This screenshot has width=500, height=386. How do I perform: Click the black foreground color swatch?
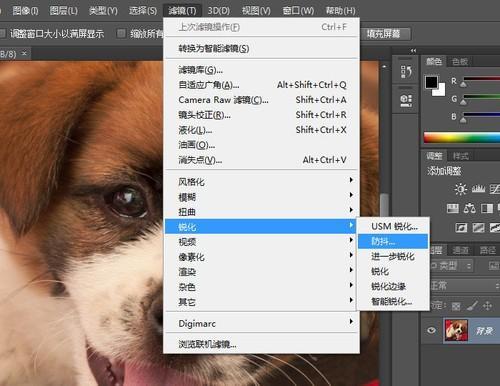[x=431, y=82]
